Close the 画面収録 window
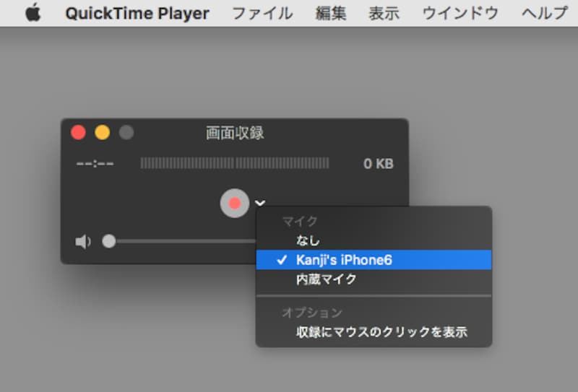 [x=78, y=132]
